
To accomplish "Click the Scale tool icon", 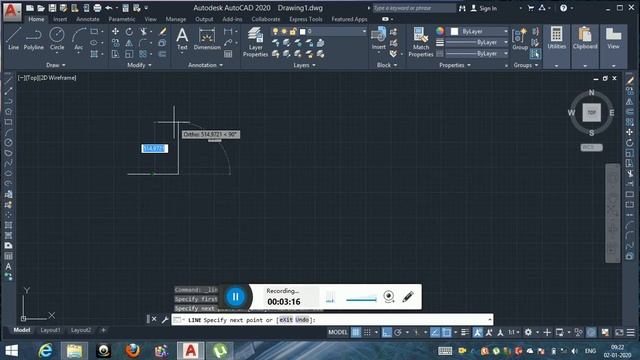I will tap(129, 54).
